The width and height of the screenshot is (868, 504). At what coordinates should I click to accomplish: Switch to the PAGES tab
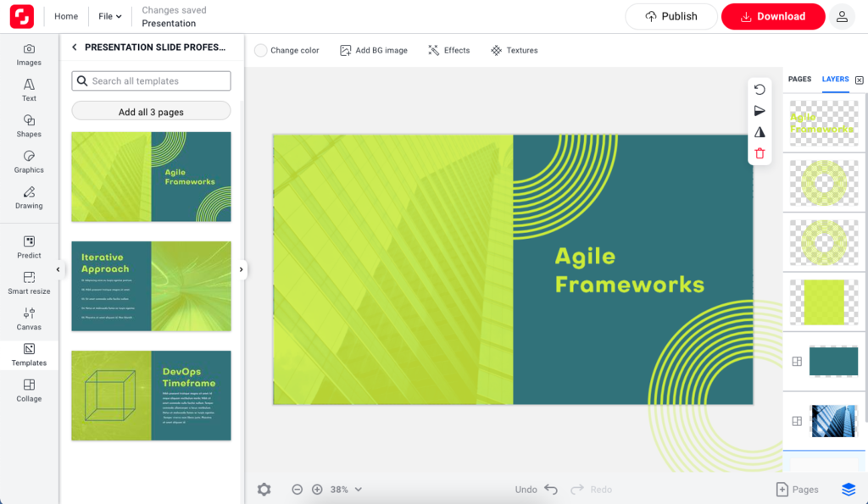coord(799,79)
